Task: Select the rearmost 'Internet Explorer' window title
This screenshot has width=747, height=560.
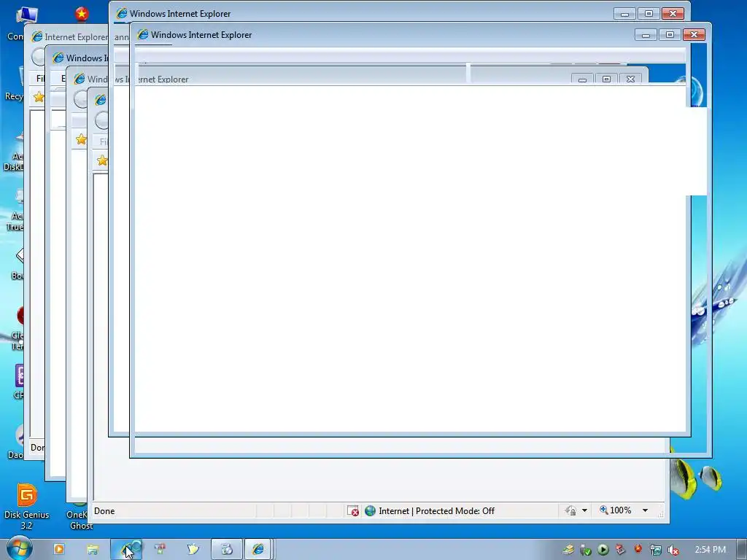Action: click(x=76, y=36)
